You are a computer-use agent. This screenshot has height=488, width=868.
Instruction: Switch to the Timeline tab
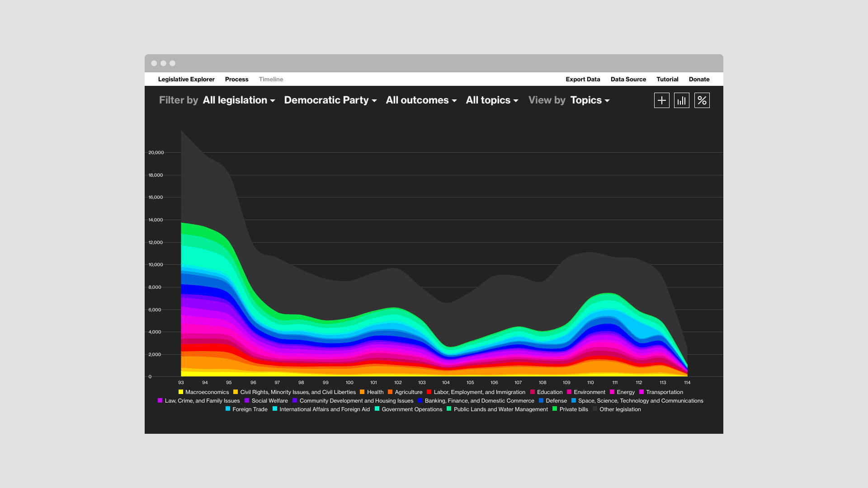coord(271,79)
